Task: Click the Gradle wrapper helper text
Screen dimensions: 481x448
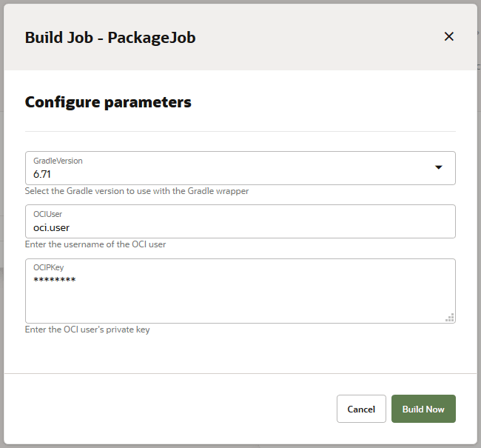Action: click(x=137, y=191)
